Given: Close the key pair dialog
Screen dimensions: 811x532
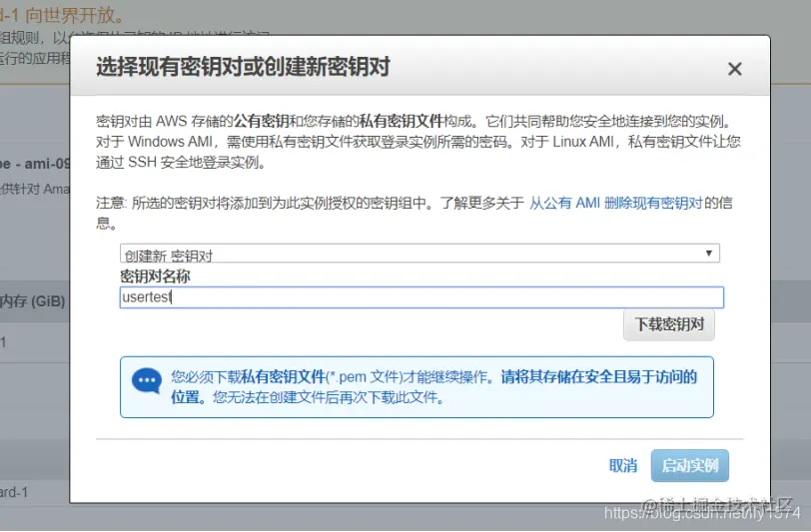Looking at the screenshot, I should [x=734, y=69].
